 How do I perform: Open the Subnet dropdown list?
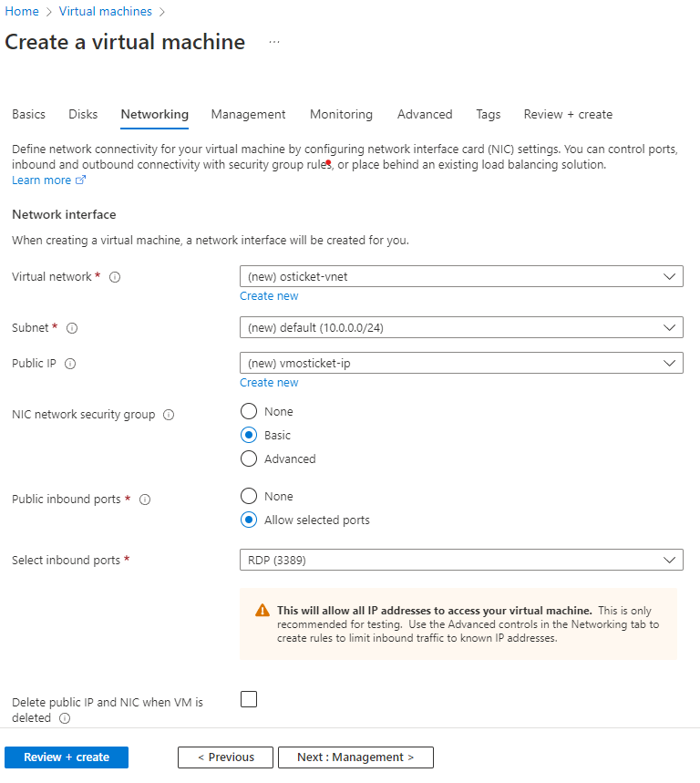[460, 327]
